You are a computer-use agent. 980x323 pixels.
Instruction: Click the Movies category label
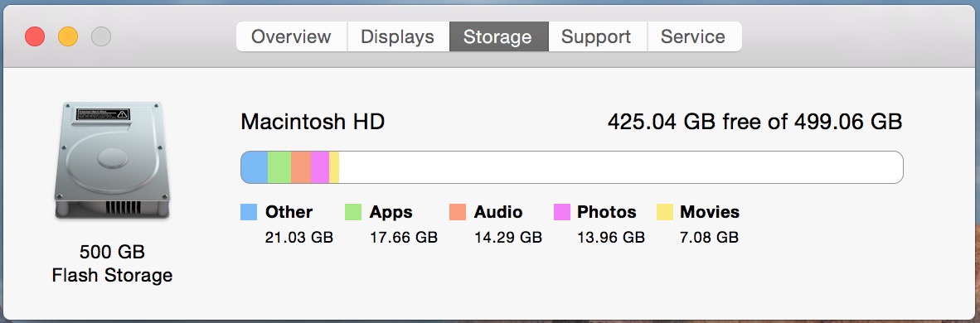point(710,212)
